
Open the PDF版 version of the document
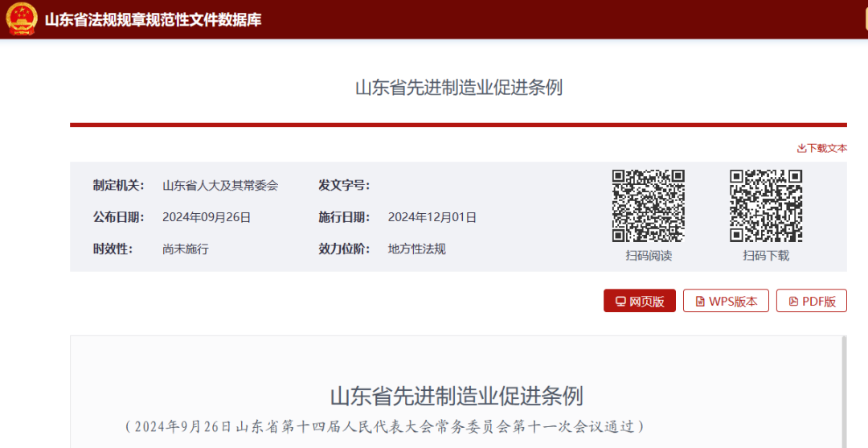point(812,301)
